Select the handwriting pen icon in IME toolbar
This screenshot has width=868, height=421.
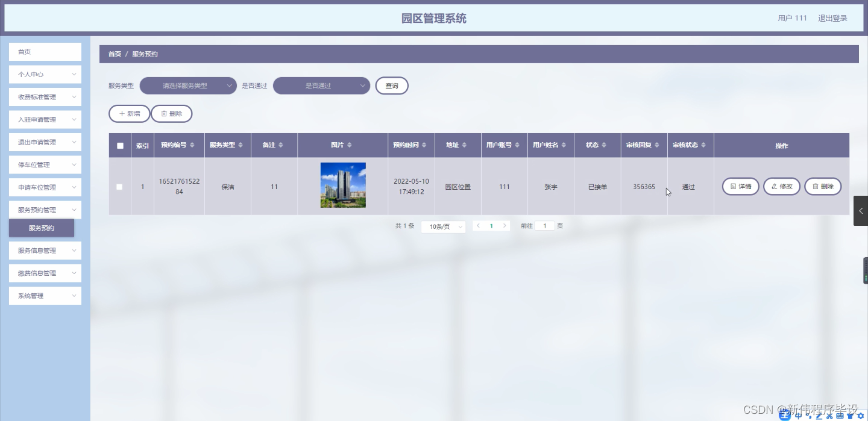tap(819, 416)
